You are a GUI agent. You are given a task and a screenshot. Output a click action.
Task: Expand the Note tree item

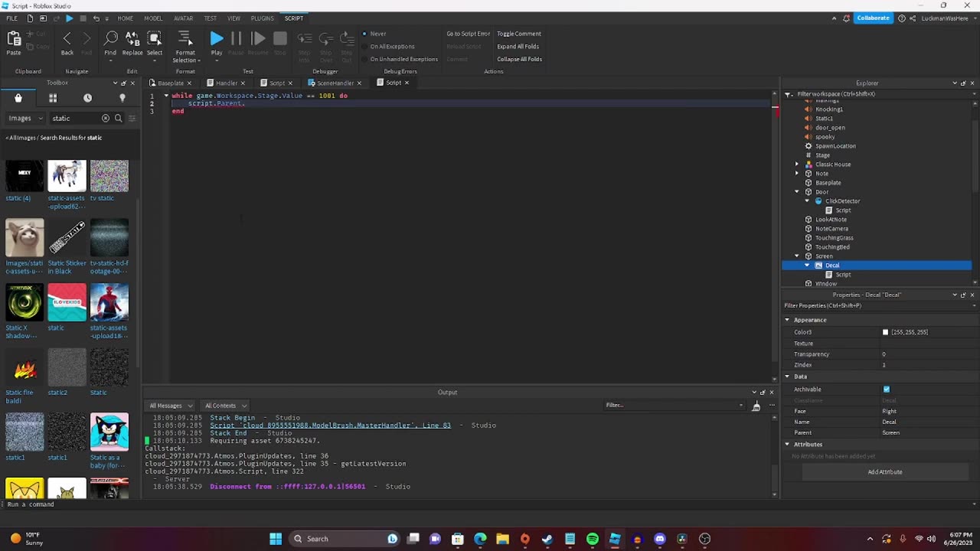(797, 174)
